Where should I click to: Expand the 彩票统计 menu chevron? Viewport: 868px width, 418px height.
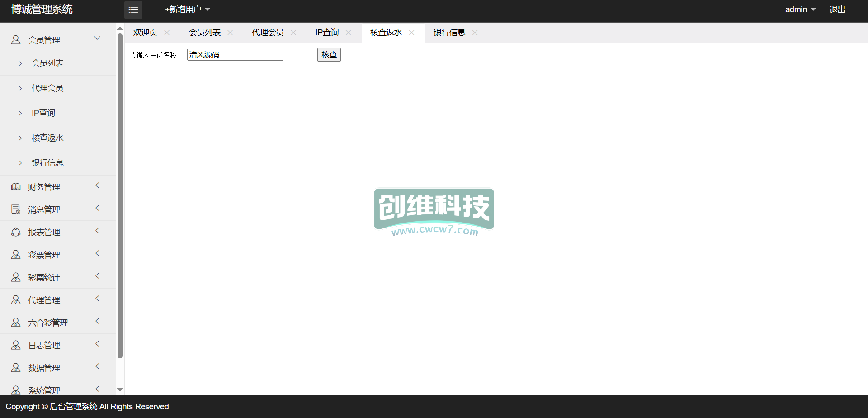[x=97, y=276]
